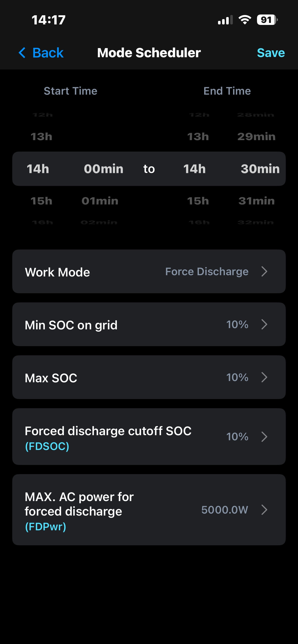Screen dimensions: 298x644
Task: Open Max SOC chevron arrow
Action: pyautogui.click(x=264, y=377)
